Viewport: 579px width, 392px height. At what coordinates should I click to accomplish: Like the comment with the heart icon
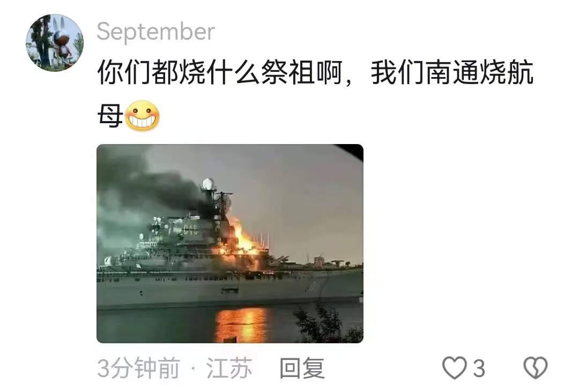[454, 368]
